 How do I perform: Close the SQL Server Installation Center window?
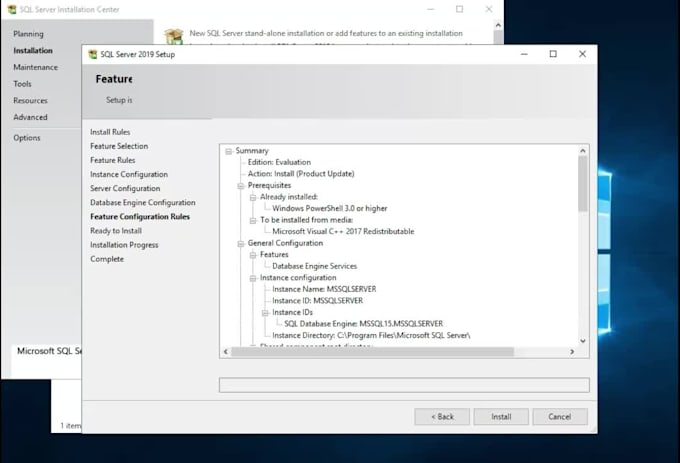(489, 9)
